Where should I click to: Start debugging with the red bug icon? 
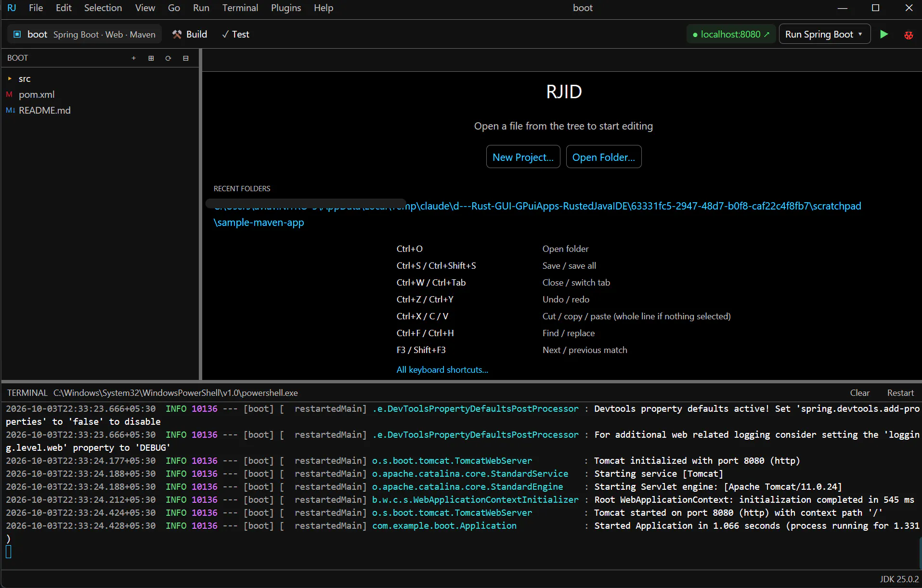909,35
